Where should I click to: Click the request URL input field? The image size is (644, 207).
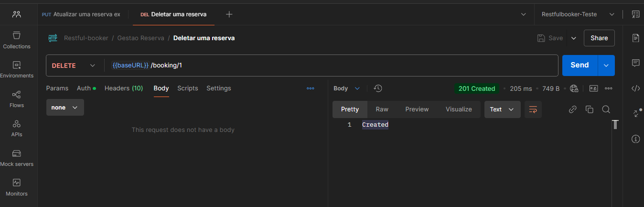(x=334, y=65)
